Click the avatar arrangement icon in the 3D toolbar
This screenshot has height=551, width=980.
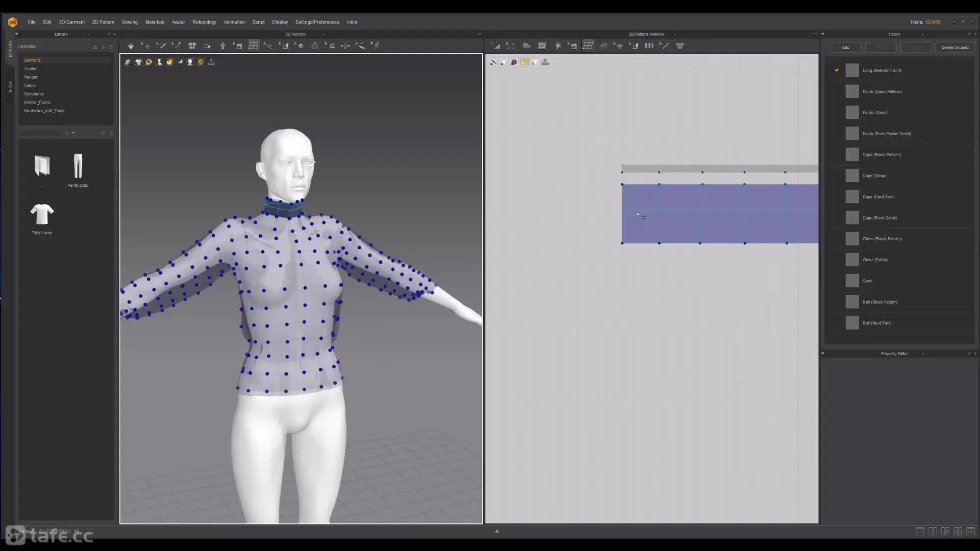(223, 46)
